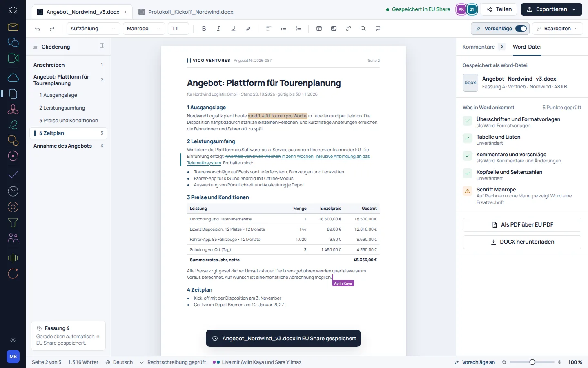Open the Kommentare tab
The height and width of the screenshot is (368, 588).
pyautogui.click(x=483, y=47)
